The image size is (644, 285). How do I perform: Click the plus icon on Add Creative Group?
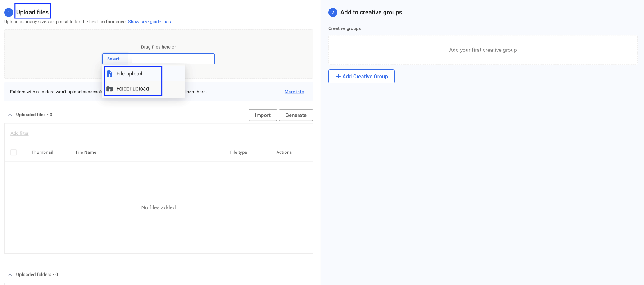[339, 77]
